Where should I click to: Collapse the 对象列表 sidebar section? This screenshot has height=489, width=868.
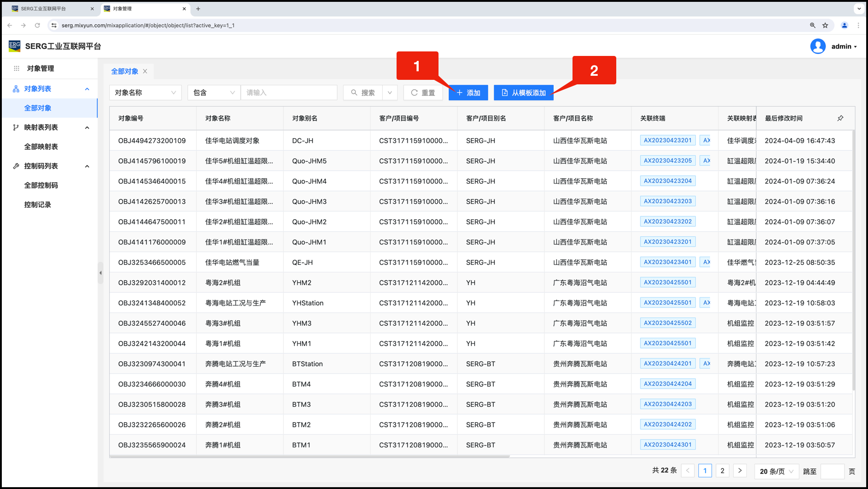click(x=87, y=89)
